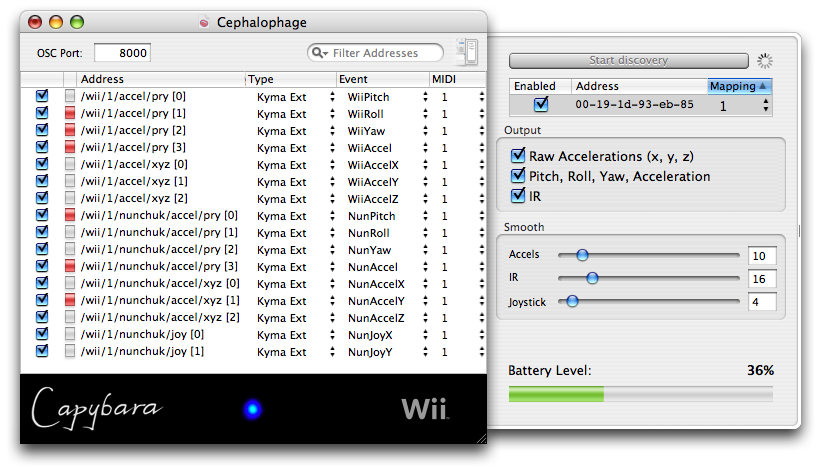Open Event popup showing NunAccelZ
This screenshot has width=826, height=467.
click(x=387, y=318)
